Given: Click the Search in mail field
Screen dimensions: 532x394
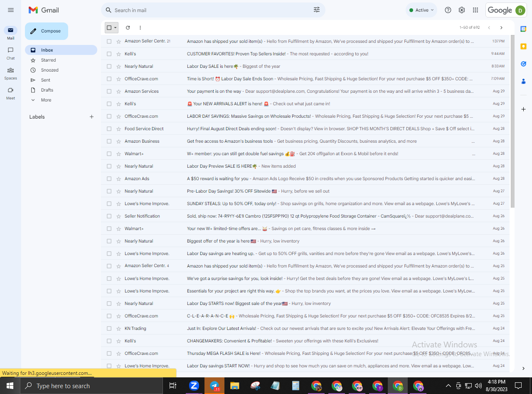Looking at the screenshot, I should [x=212, y=10].
